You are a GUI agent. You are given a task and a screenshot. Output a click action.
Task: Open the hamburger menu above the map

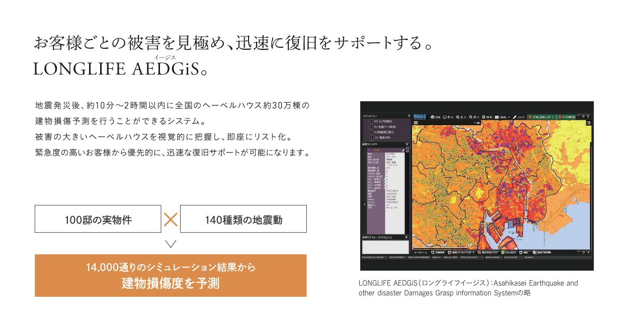point(416,122)
